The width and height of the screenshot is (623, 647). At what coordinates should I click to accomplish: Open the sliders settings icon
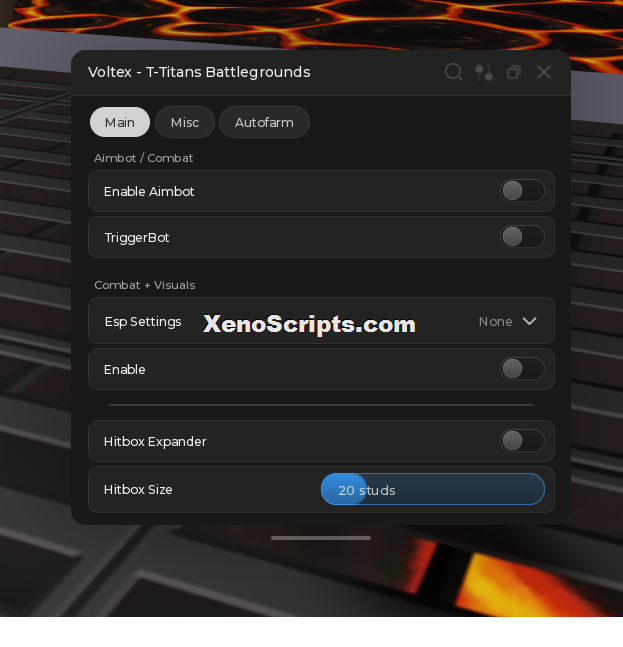click(x=484, y=72)
